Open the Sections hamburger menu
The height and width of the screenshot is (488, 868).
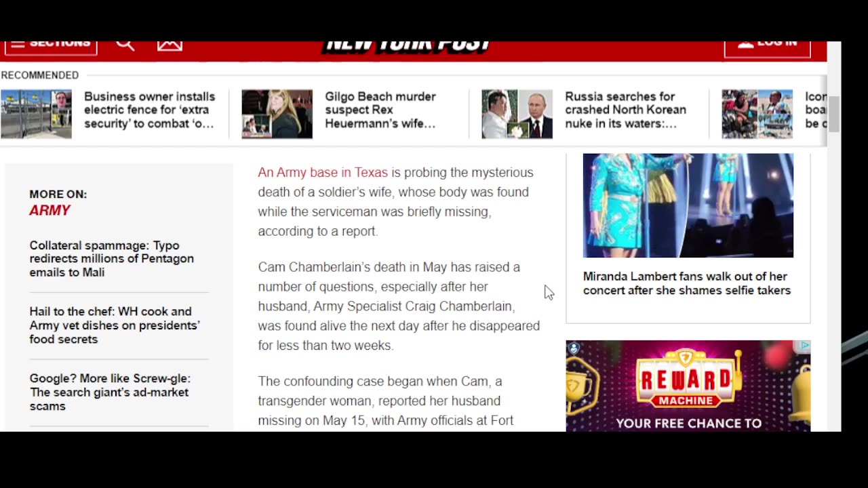point(50,45)
